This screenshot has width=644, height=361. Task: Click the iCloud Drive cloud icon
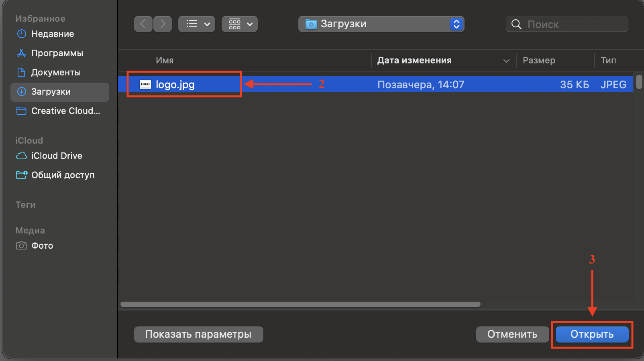click(21, 156)
